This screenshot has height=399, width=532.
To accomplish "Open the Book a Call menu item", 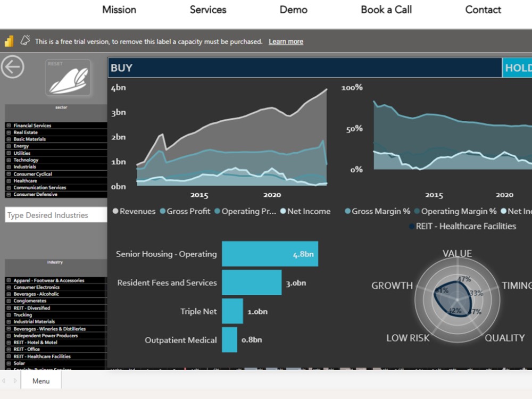I will [386, 10].
